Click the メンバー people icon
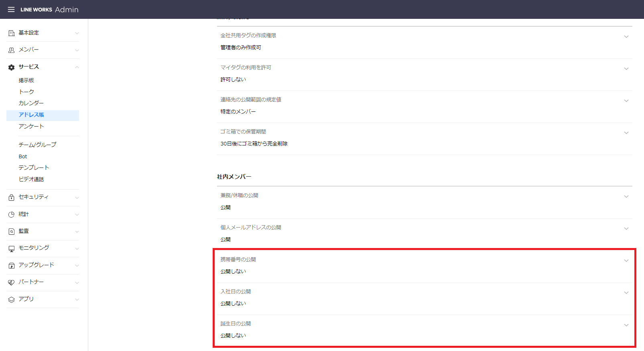Screen dimensions: 644x351 point(12,50)
